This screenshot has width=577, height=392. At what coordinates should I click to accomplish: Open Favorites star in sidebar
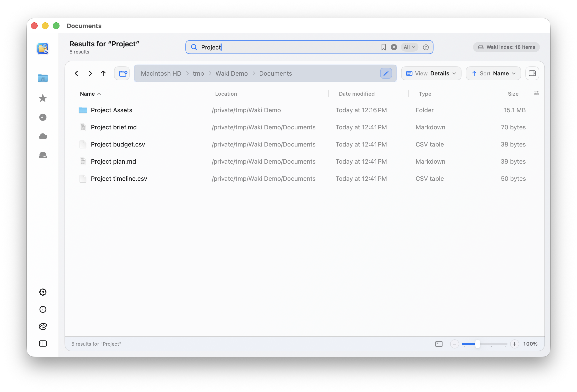point(43,98)
